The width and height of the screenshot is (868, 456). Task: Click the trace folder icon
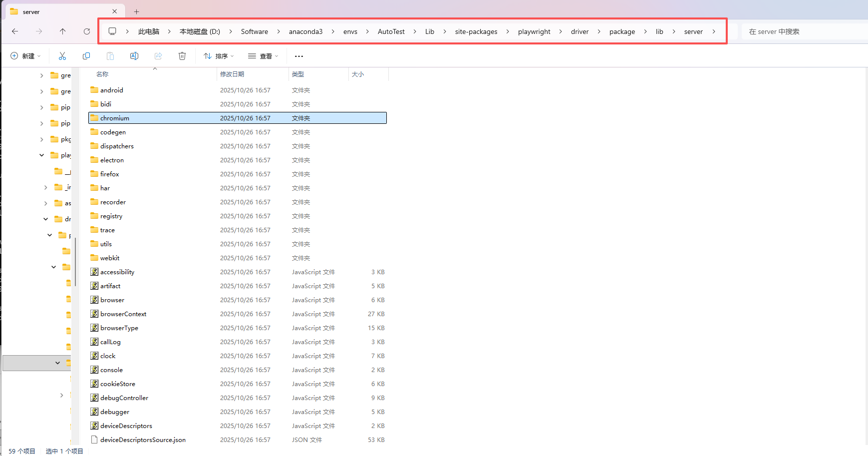(x=94, y=230)
